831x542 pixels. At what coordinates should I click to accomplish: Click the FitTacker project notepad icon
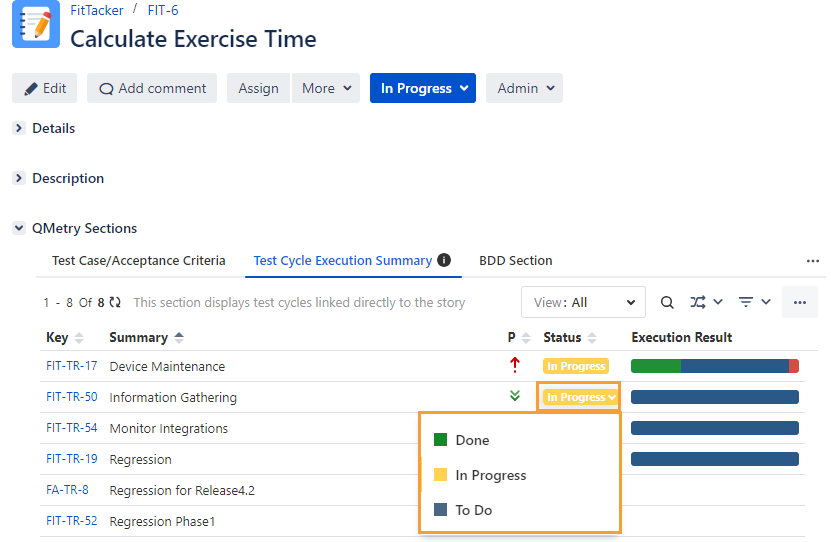[36, 24]
